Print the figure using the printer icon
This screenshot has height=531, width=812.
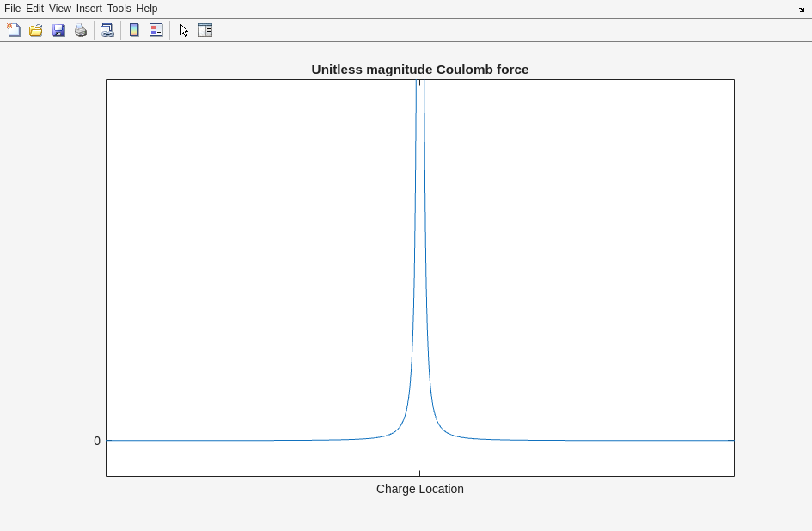81,30
